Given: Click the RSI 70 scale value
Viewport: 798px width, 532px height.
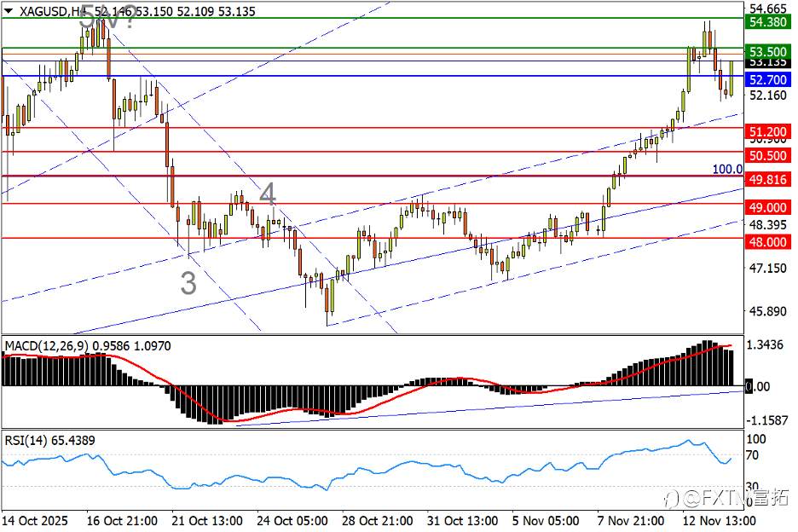Looking at the screenshot, I should (752, 455).
